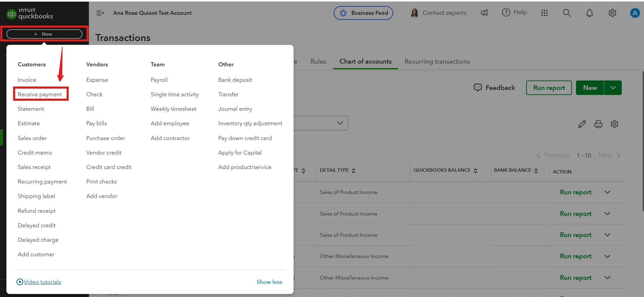
Task: Select Expense under Vendors
Action: click(x=97, y=80)
